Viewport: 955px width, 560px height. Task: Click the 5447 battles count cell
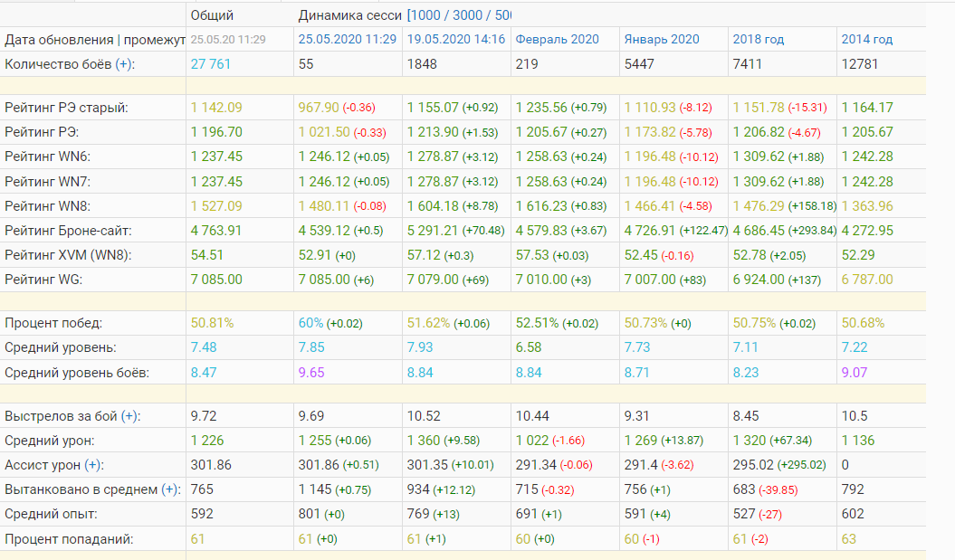click(x=639, y=64)
